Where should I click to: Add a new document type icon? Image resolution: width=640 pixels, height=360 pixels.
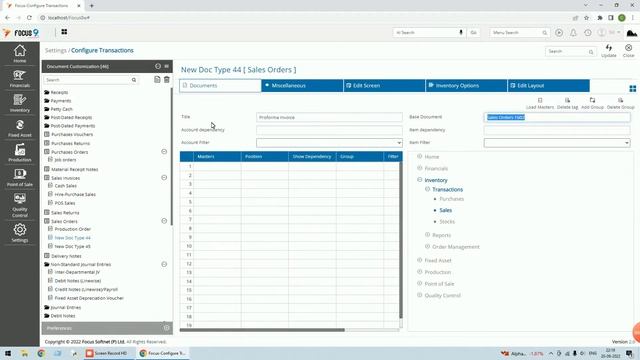click(157, 80)
